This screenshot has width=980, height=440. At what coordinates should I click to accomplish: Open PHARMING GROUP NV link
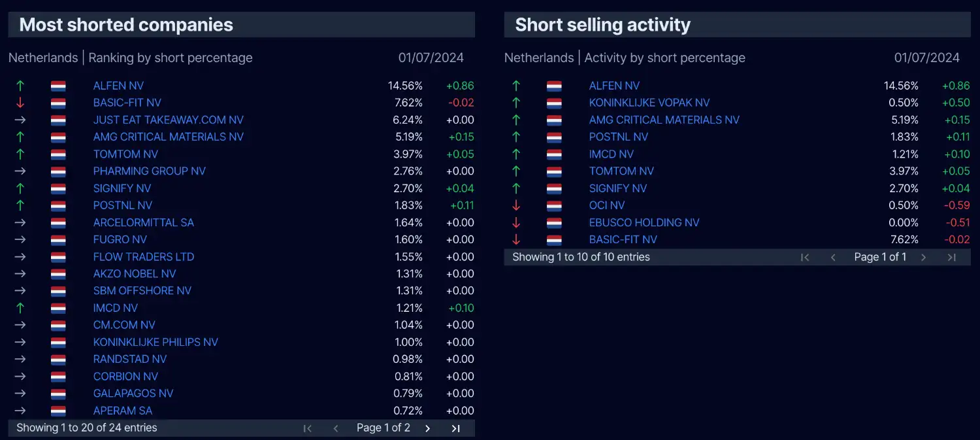(x=150, y=171)
